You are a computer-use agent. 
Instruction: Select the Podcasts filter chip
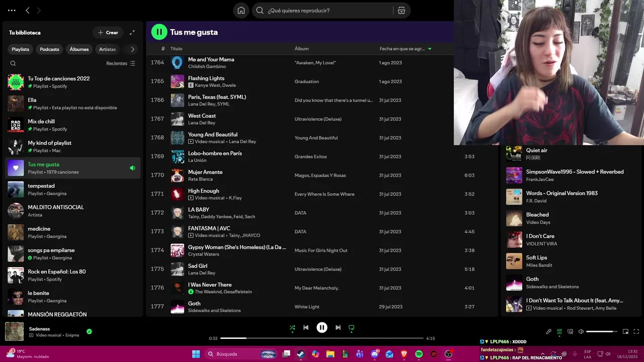[49, 49]
